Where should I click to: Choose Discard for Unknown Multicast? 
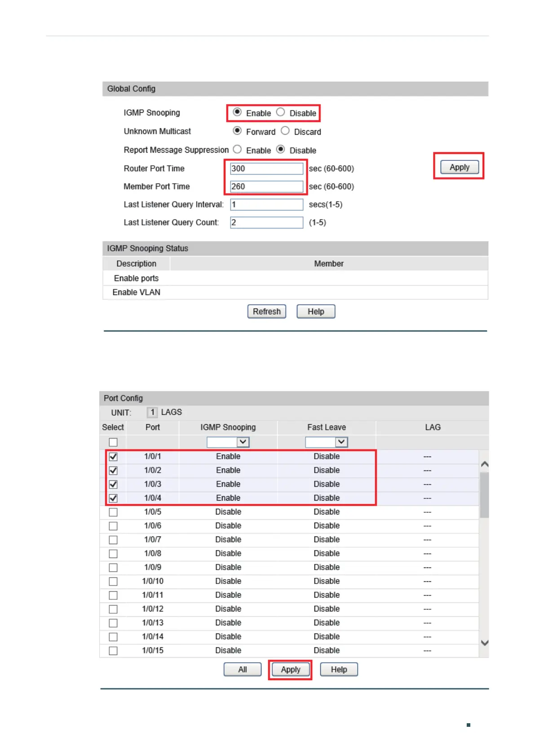285,131
